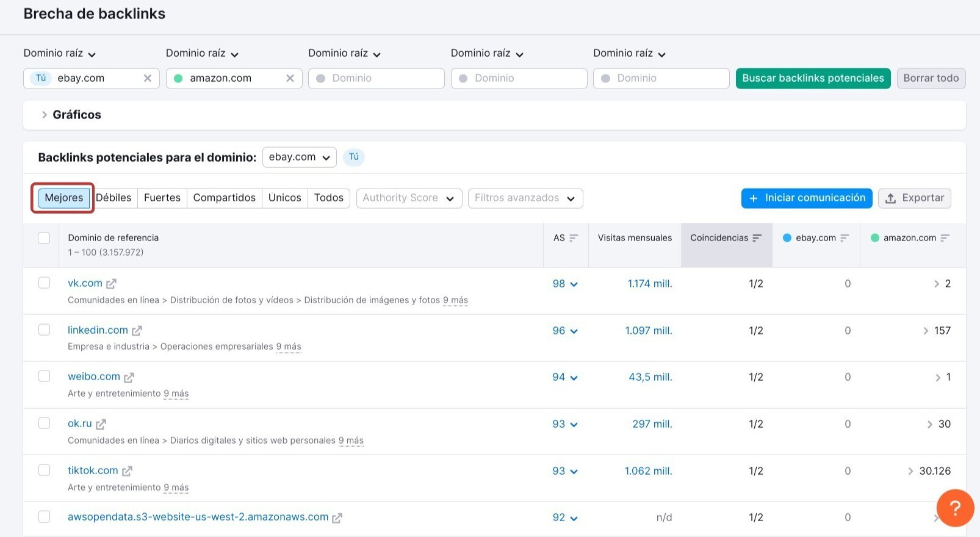Click the fourth empty Dominio input field
This screenshot has height=537, width=980.
coord(519,78)
